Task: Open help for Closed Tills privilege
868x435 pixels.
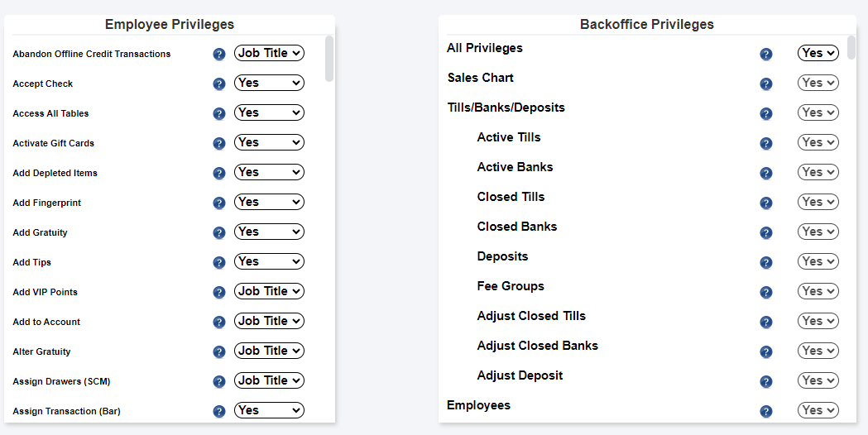Action: point(766,203)
